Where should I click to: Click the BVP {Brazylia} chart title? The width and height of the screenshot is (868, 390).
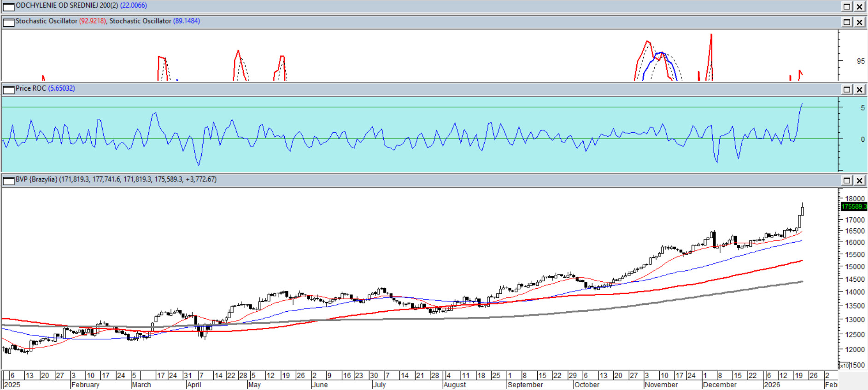(x=36, y=180)
